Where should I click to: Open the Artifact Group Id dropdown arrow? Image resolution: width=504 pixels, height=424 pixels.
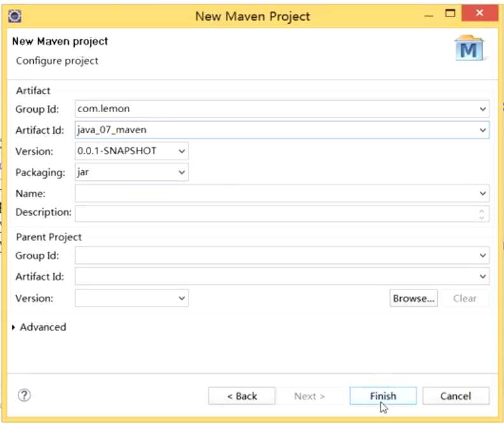pyautogui.click(x=482, y=109)
